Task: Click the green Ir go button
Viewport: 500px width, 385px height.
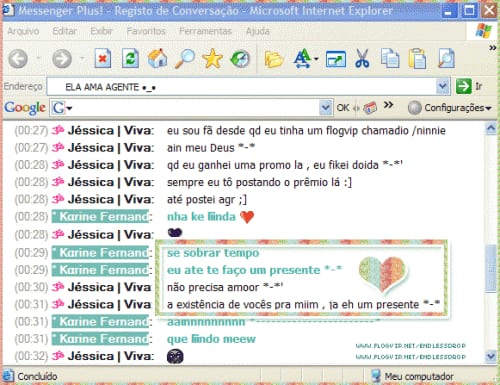Action: (x=469, y=86)
